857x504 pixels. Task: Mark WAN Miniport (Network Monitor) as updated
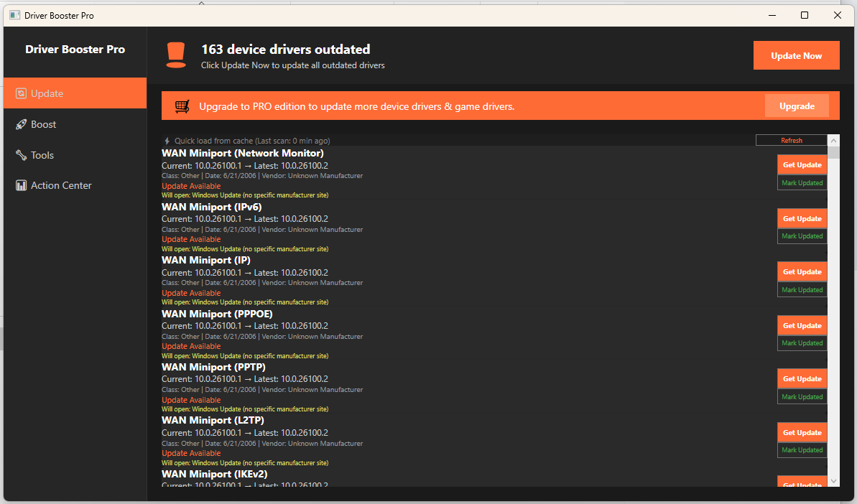[802, 183]
